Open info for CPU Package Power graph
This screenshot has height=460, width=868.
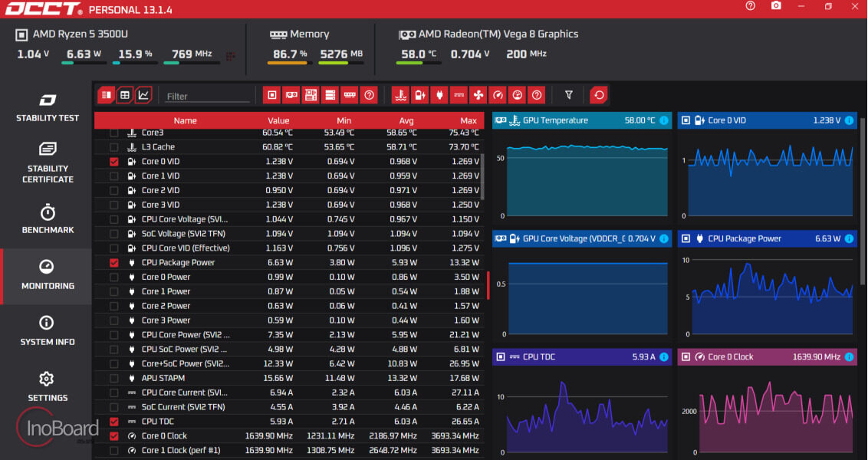849,238
